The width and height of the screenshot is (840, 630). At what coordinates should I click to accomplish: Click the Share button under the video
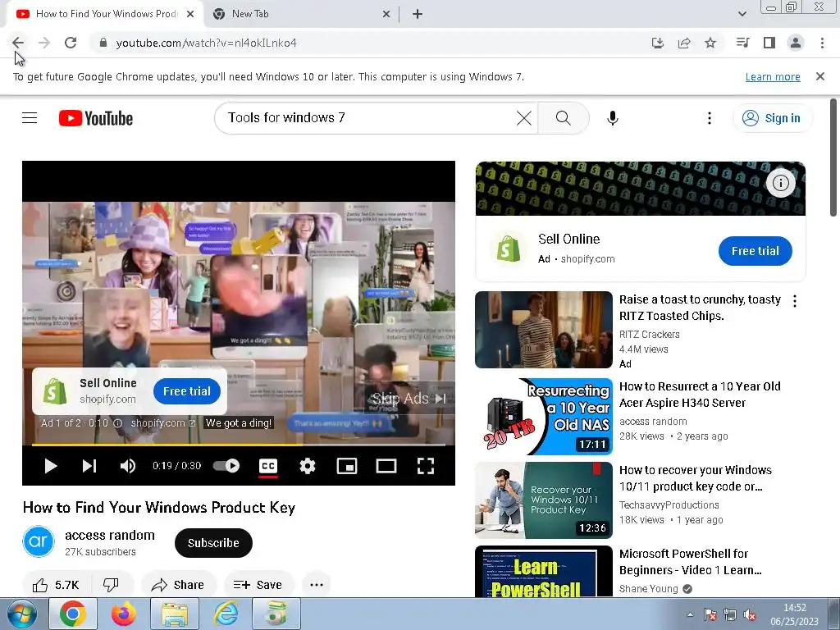178,584
